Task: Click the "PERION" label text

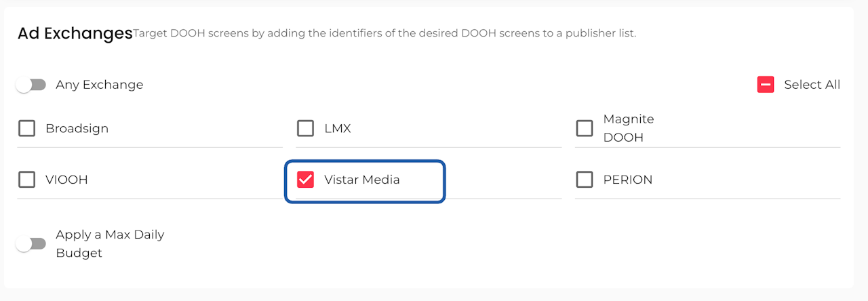Action: pyautogui.click(x=628, y=180)
